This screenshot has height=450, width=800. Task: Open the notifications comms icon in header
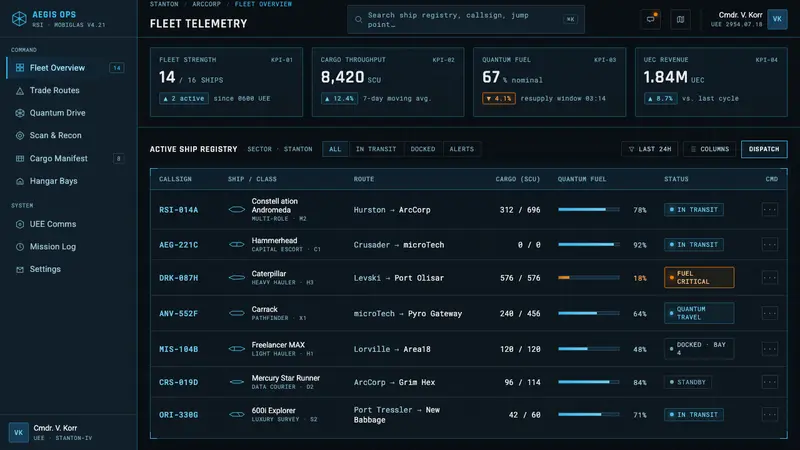[x=651, y=19]
